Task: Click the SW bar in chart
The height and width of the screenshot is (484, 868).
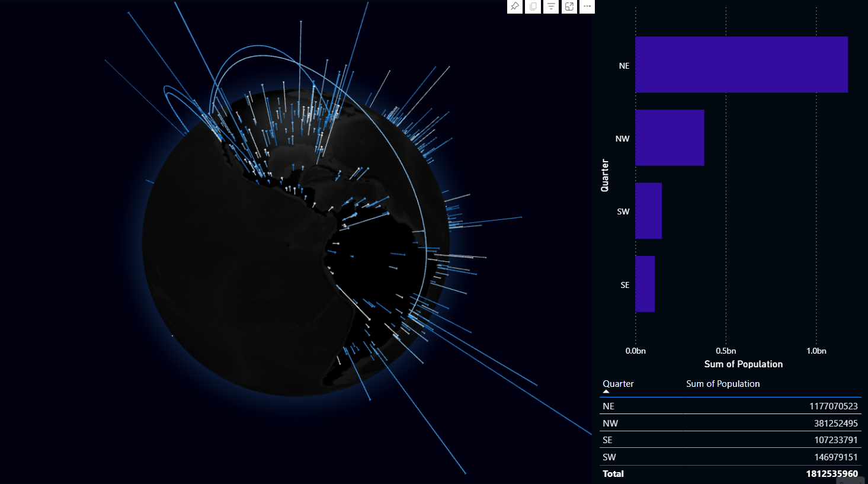Action: pos(648,211)
